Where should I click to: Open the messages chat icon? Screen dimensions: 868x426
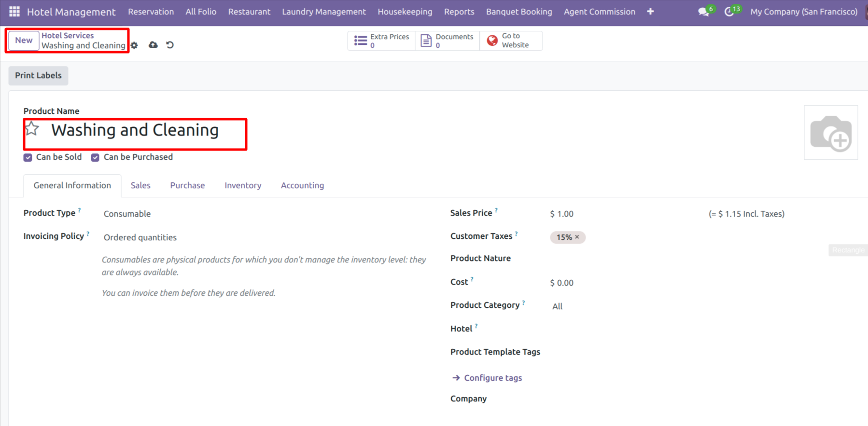pos(703,12)
